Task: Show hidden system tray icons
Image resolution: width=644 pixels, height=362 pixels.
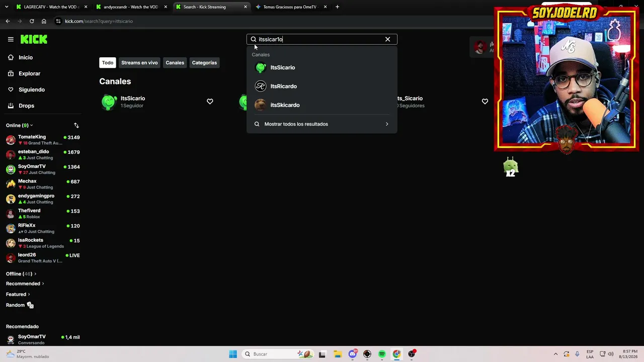Action: click(x=555, y=354)
